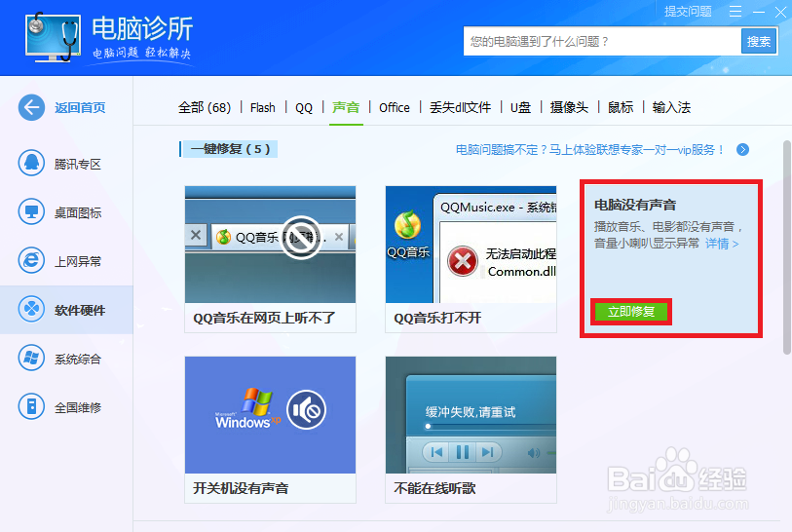Click the green 立即修复 button
The height and width of the screenshot is (532, 792).
click(631, 312)
